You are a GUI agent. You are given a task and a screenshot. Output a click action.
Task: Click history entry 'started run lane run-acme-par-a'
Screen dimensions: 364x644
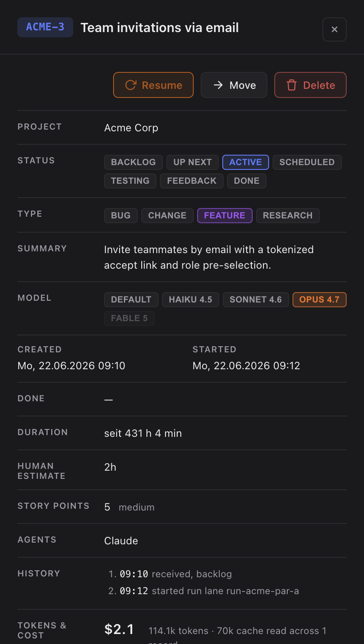click(225, 591)
